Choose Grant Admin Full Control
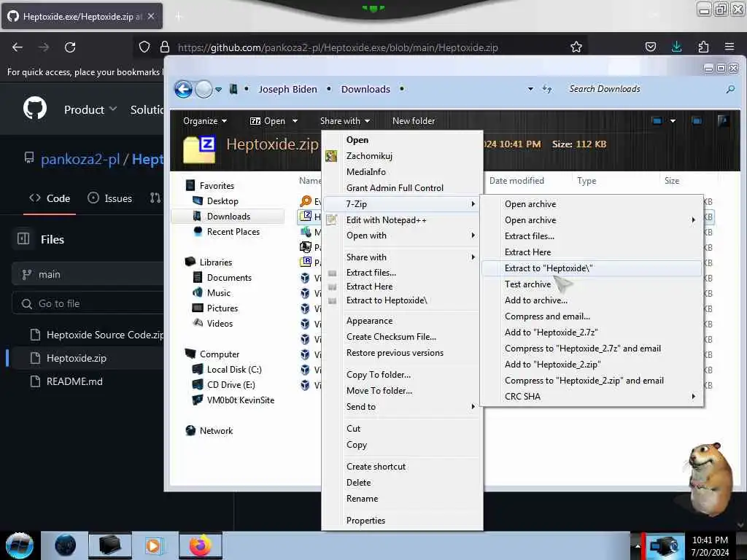Image resolution: width=747 pixels, height=560 pixels. click(402, 187)
